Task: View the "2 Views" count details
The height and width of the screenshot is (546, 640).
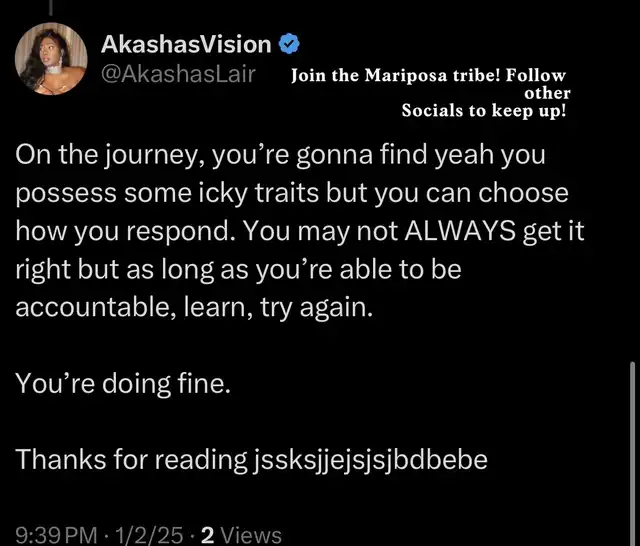Action: click(x=241, y=535)
